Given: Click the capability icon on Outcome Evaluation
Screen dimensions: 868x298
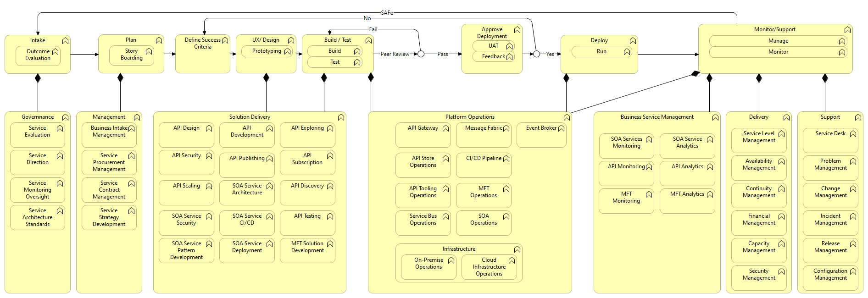Looking at the screenshot, I should pyautogui.click(x=55, y=52).
